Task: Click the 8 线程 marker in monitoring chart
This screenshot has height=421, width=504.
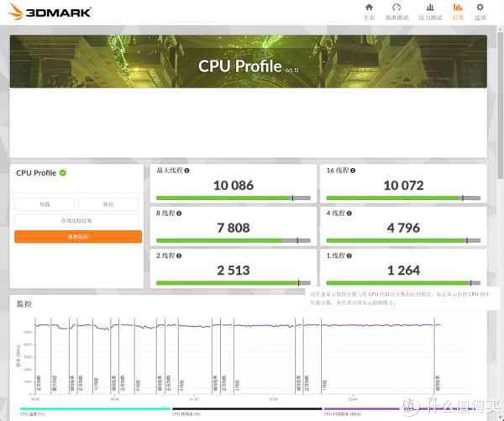Action: [x=138, y=384]
